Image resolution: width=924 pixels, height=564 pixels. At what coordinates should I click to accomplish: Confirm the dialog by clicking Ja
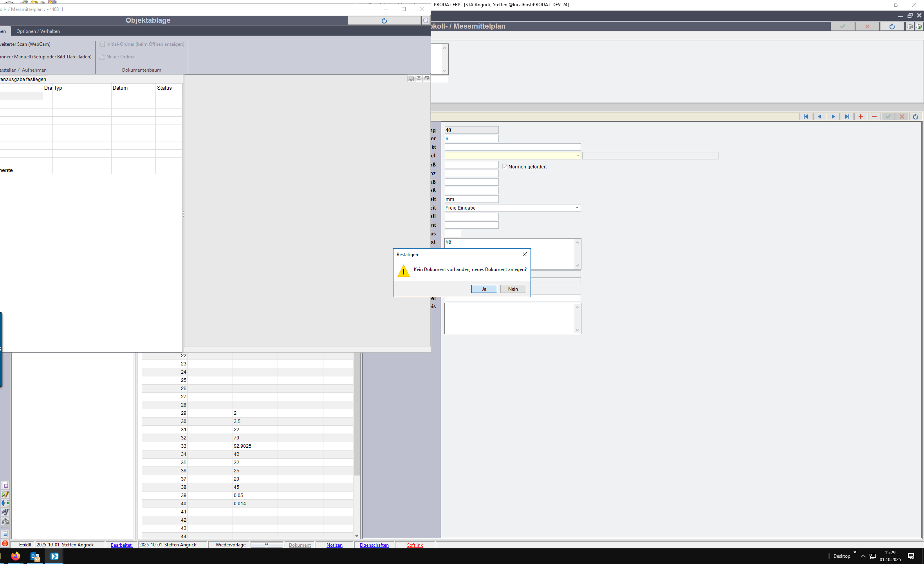click(x=484, y=289)
